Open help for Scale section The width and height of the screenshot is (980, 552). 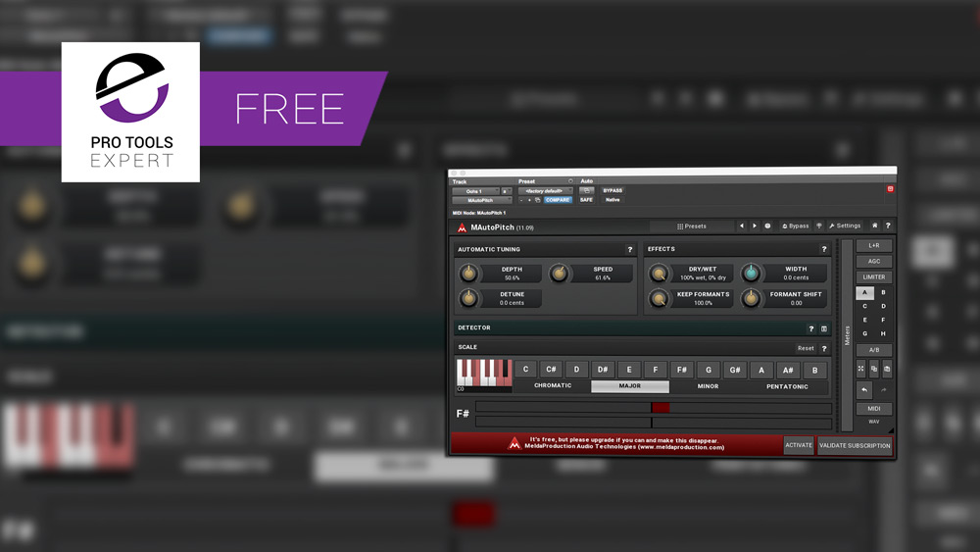824,348
